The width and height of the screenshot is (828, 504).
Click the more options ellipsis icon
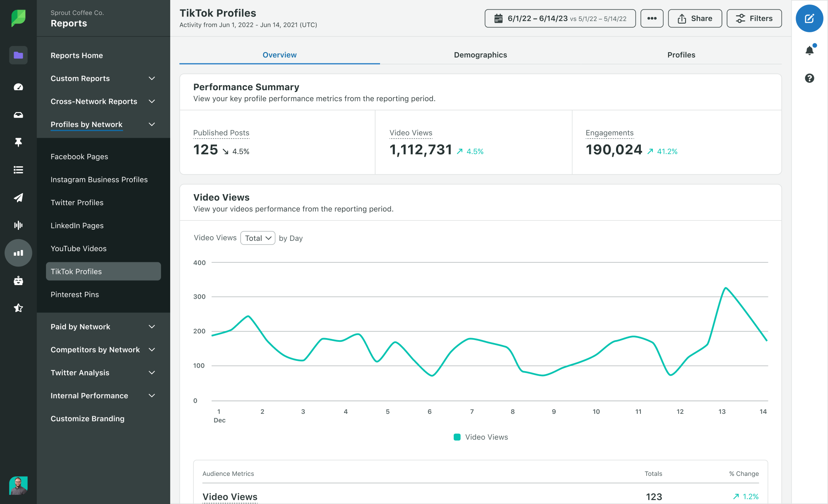pyautogui.click(x=652, y=18)
